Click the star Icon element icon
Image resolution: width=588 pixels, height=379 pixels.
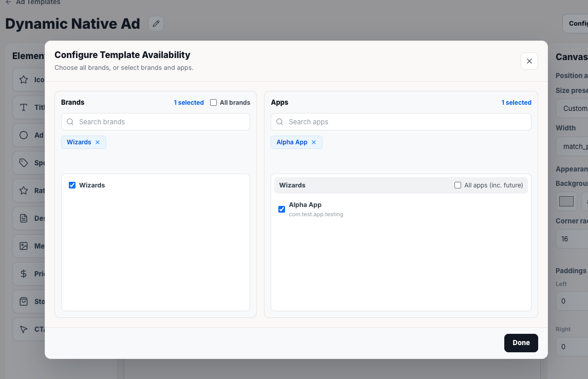pos(24,80)
